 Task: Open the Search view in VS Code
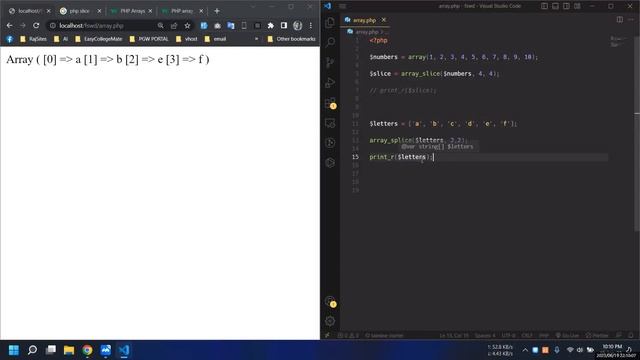330,42
